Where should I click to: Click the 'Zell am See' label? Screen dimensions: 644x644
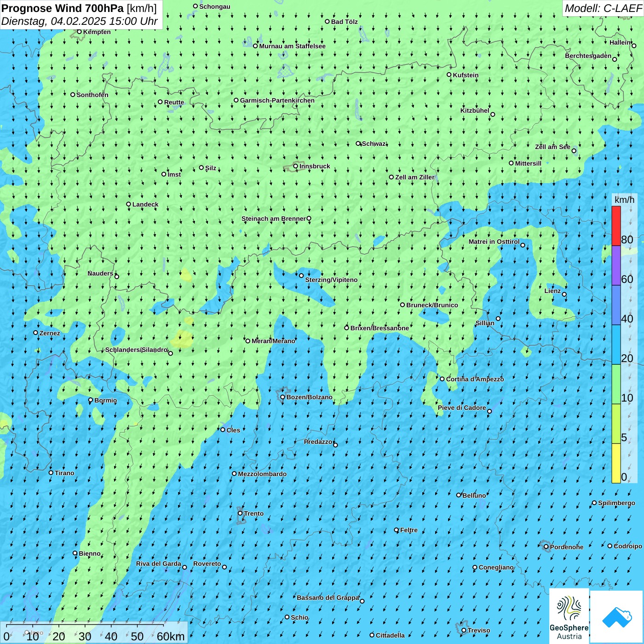pos(552,147)
